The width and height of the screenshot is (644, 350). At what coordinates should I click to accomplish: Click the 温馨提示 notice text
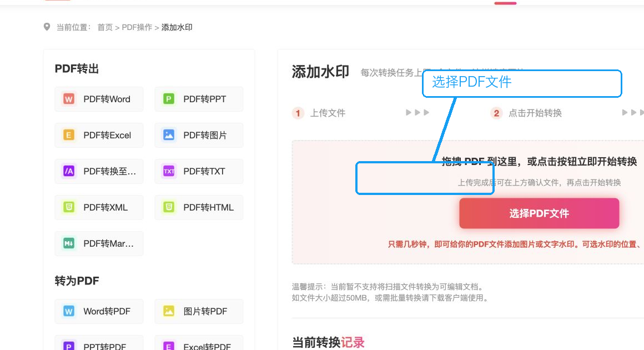[390, 292]
